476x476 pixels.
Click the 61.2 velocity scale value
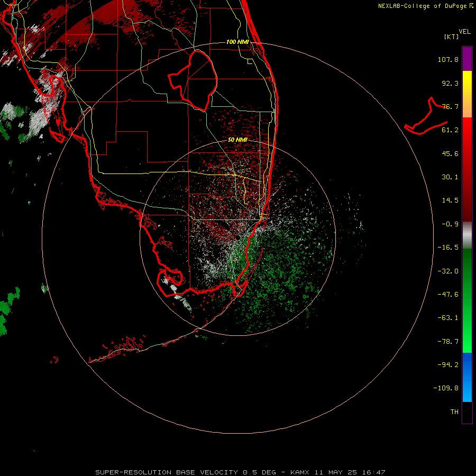coord(450,130)
